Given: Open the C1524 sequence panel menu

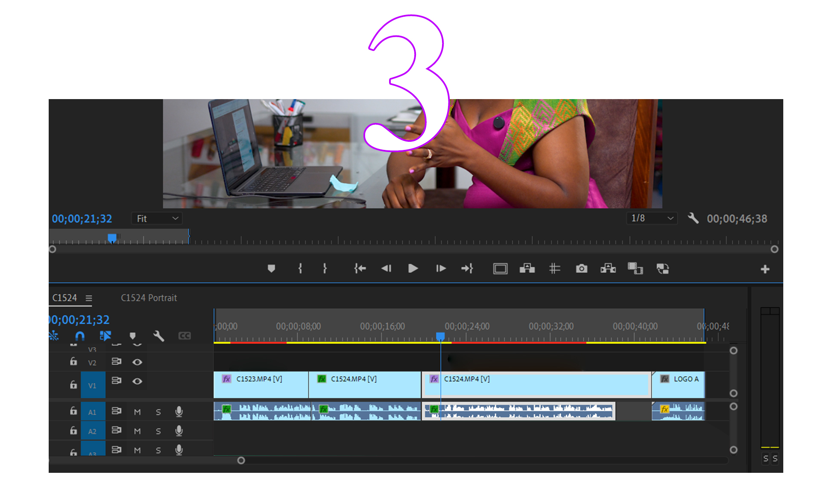Looking at the screenshot, I should [x=89, y=298].
